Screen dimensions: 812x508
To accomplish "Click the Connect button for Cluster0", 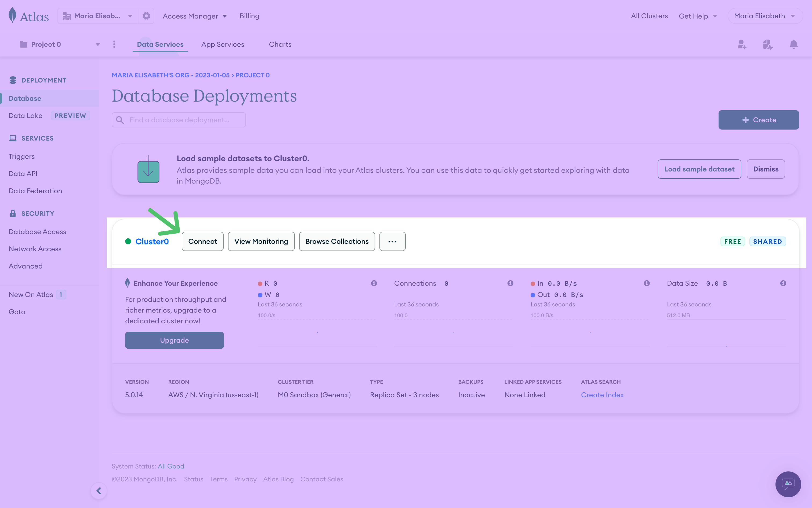I will pyautogui.click(x=203, y=241).
